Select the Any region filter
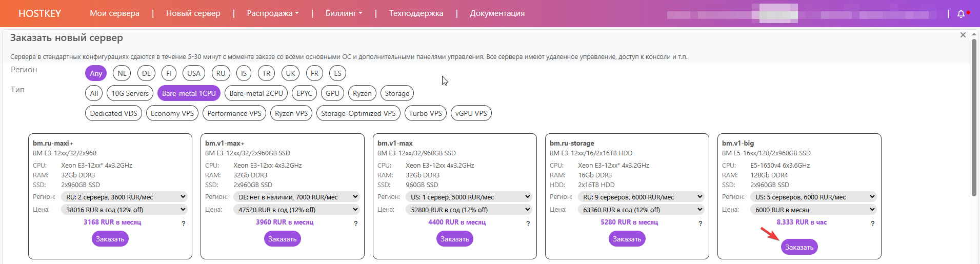The height and width of the screenshot is (264, 980). 96,73
